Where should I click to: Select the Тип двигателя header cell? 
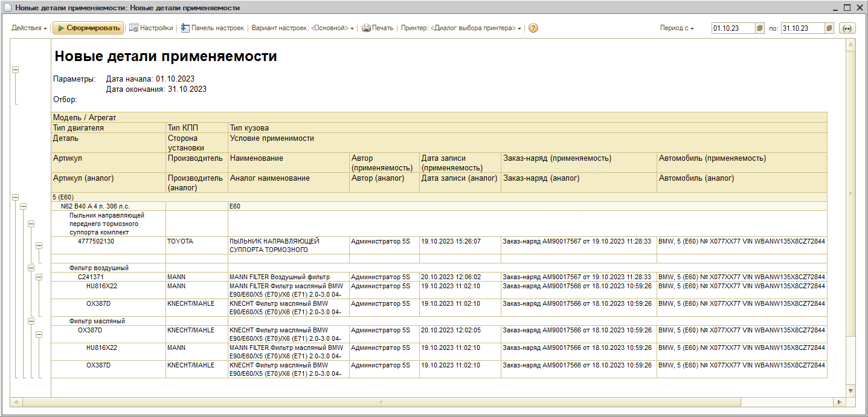pyautogui.click(x=109, y=128)
